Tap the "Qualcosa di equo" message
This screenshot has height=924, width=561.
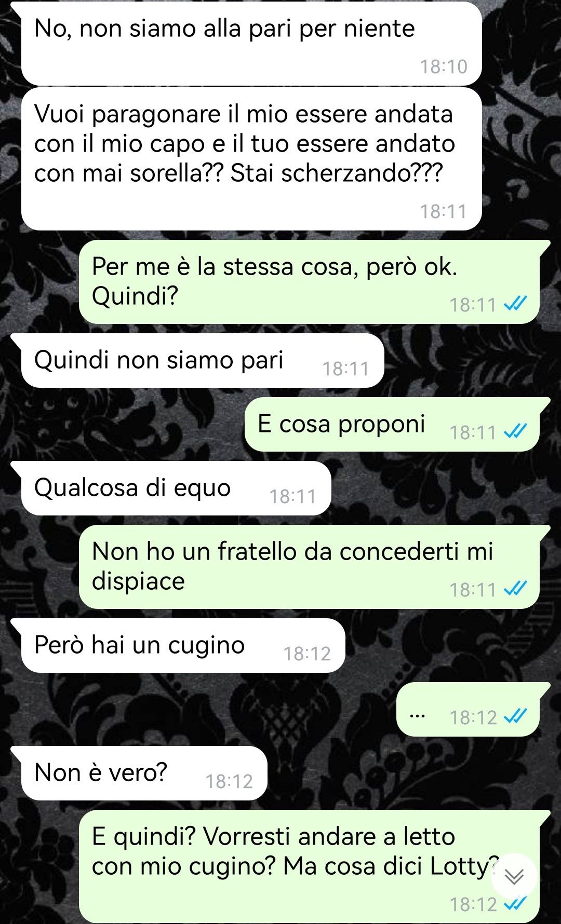point(176,488)
